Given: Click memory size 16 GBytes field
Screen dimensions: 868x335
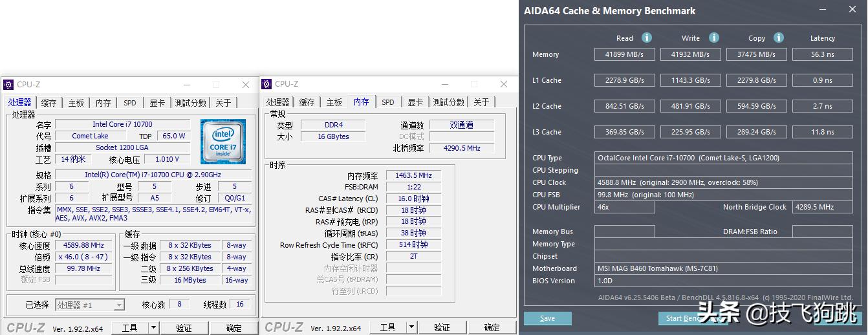Looking at the screenshot, I should [x=333, y=136].
